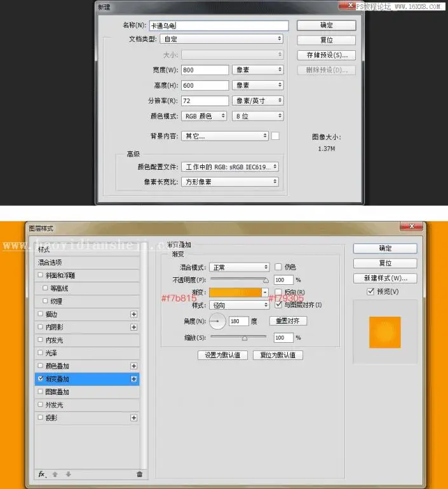Open 8 位 bit depth dropdown

point(257,116)
